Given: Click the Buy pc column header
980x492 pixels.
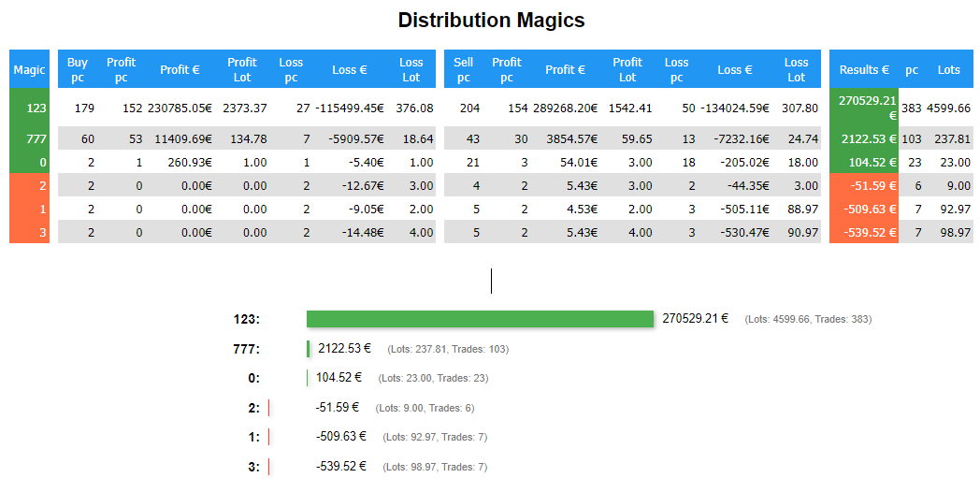Looking at the screenshot, I should 78,69.
